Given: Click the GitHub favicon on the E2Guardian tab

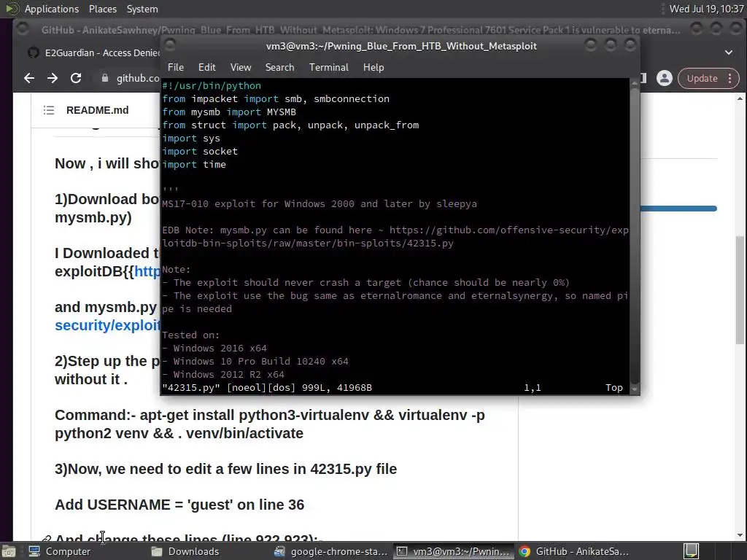Looking at the screenshot, I should point(34,52).
